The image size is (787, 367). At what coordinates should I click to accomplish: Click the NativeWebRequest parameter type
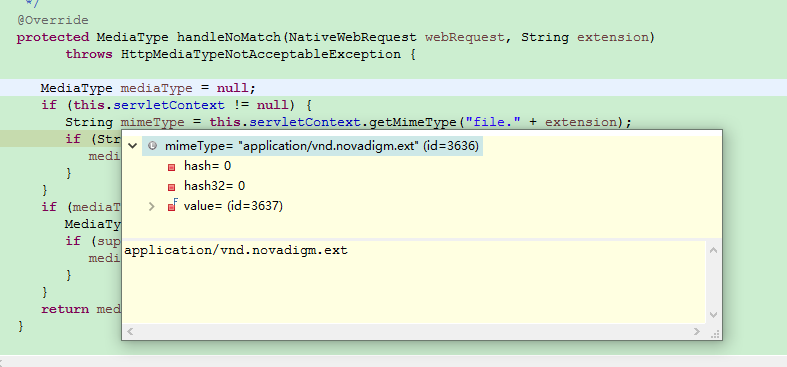click(352, 37)
